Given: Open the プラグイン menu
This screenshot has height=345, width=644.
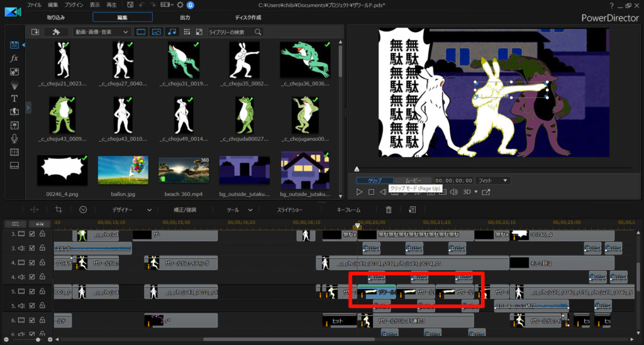Looking at the screenshot, I should click(x=74, y=5).
